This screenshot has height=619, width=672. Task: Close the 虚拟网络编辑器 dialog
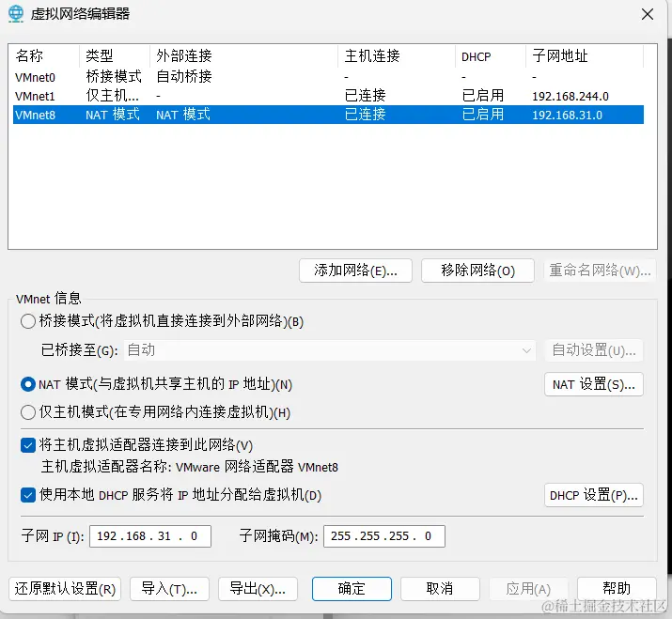click(x=648, y=14)
